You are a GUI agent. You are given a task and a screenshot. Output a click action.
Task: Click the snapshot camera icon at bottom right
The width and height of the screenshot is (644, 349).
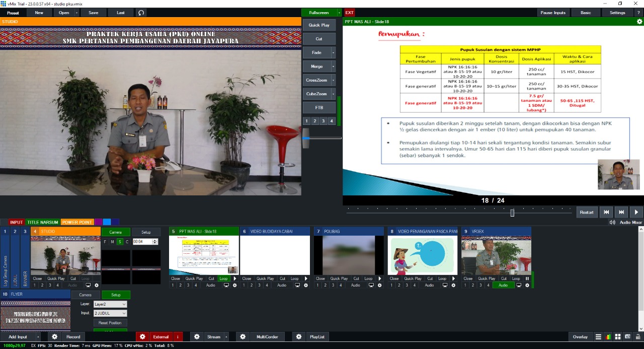[x=627, y=336]
